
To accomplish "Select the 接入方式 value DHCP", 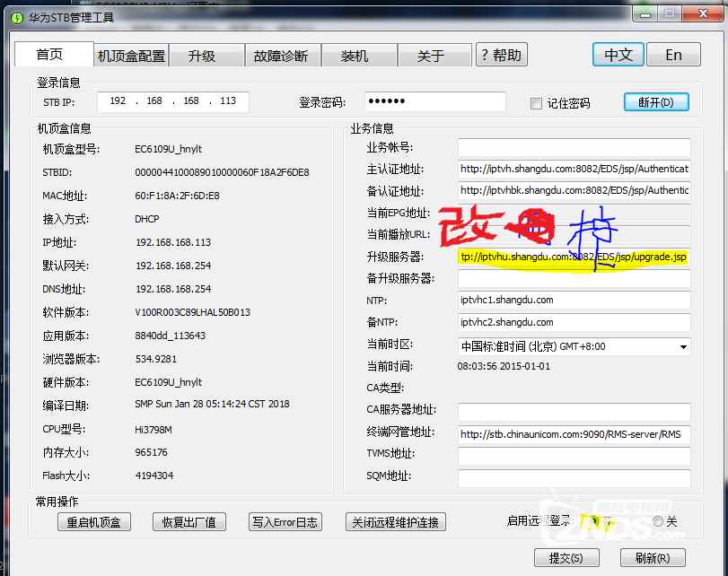I will (x=146, y=219).
